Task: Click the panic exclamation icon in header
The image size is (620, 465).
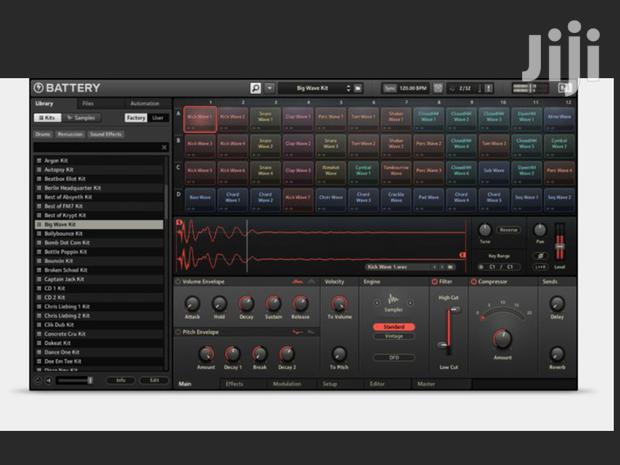Action: [x=489, y=88]
